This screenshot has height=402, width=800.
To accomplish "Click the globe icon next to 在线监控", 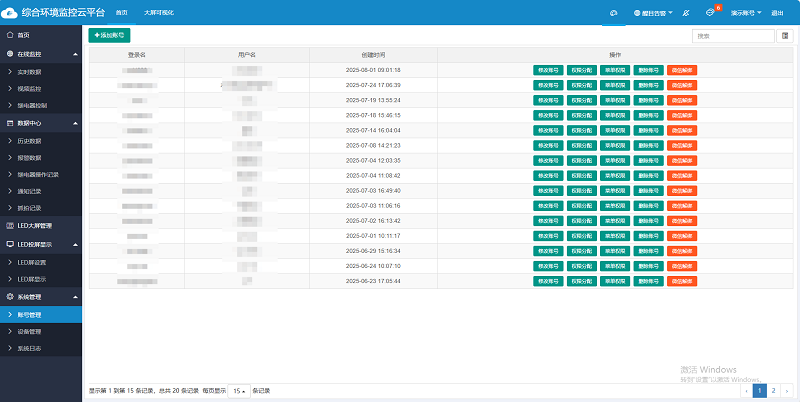I will 9,54.
